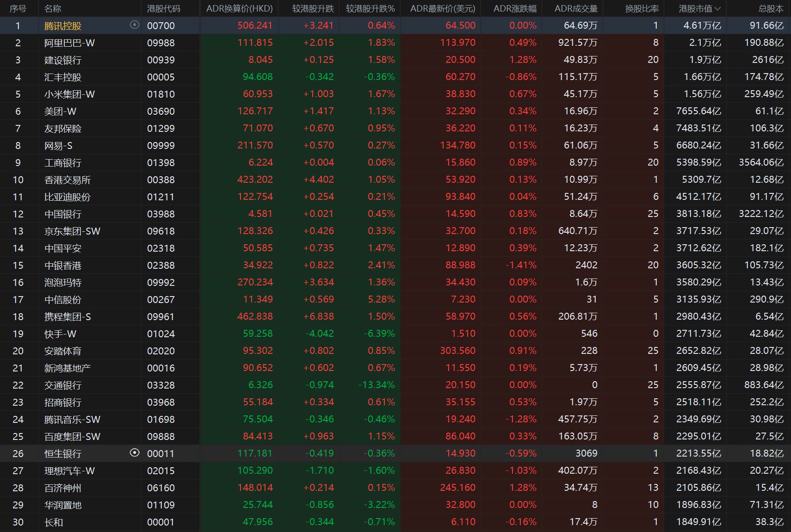The height and width of the screenshot is (532, 791).
Task: Select the 阿里巴巴-W row name
Action: pyautogui.click(x=69, y=43)
